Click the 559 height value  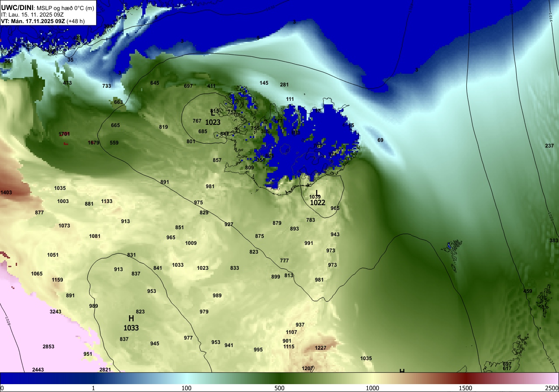(114, 143)
